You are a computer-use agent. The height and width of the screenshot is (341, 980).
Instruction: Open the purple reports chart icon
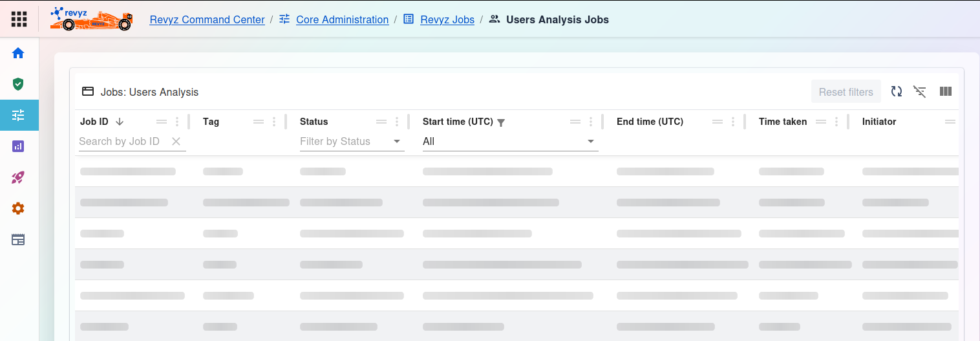pyautogui.click(x=18, y=146)
